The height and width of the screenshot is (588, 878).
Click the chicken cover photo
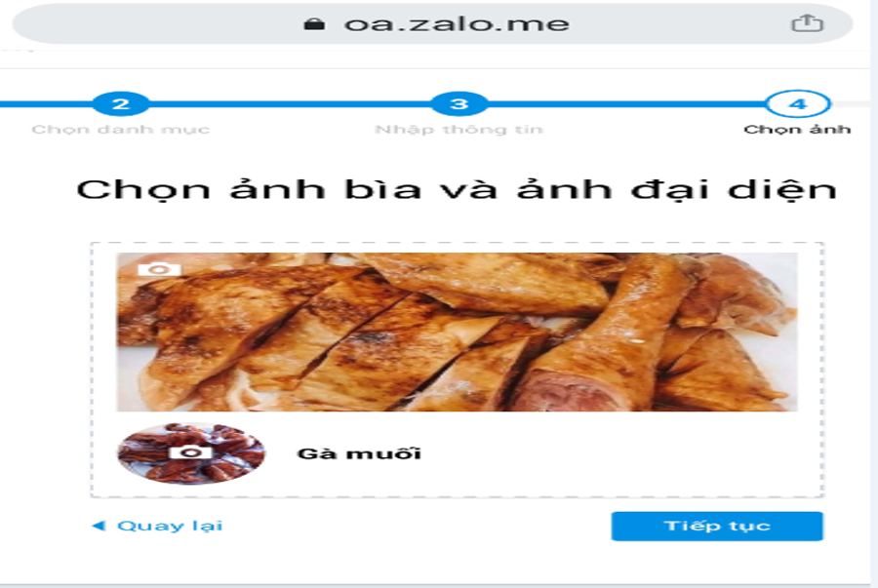pyautogui.click(x=457, y=333)
